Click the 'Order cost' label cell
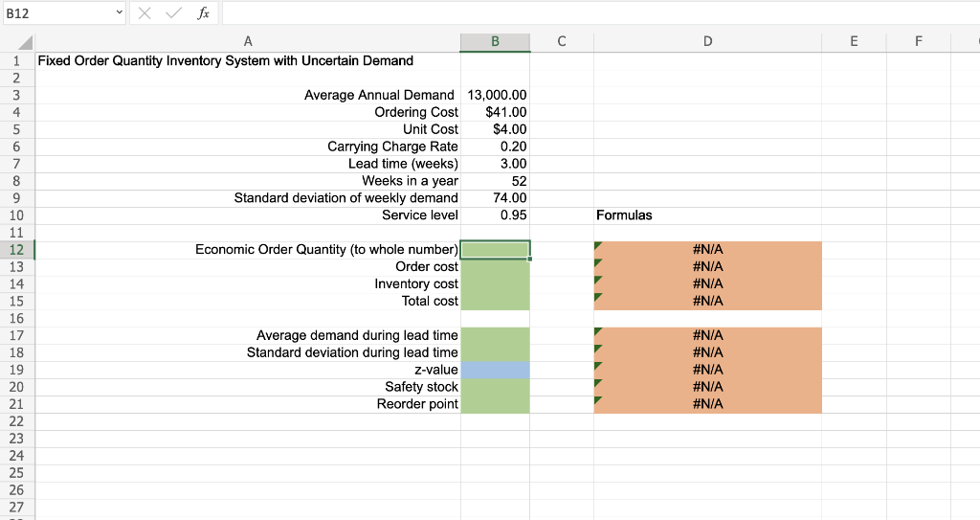The image size is (980, 520). 248,267
